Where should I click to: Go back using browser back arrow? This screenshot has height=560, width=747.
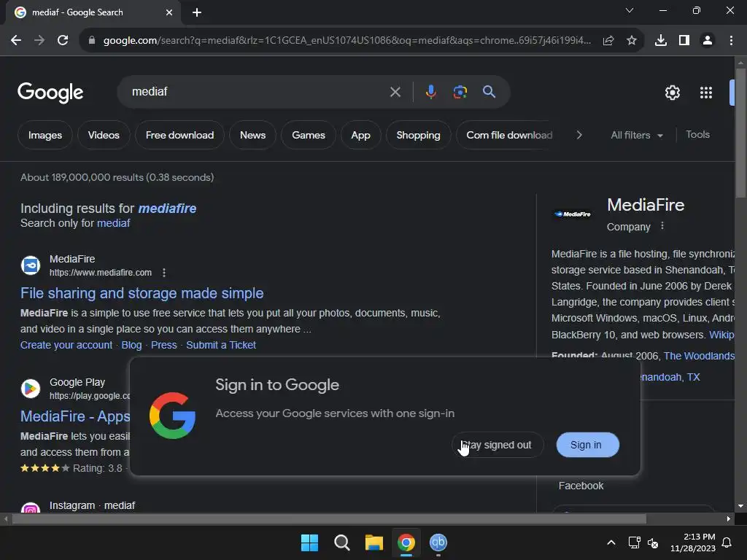coord(16,41)
